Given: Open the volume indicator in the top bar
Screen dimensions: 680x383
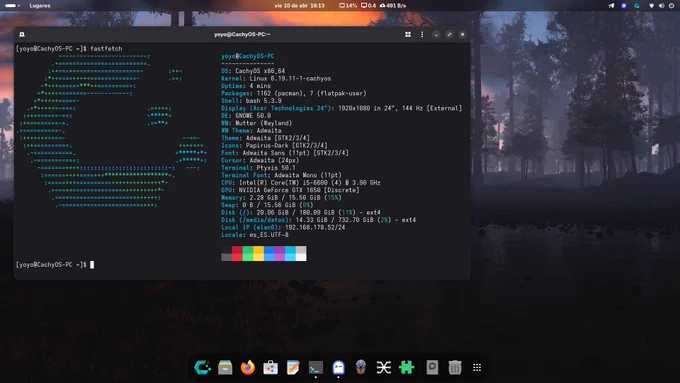Looking at the screenshot, I should (x=661, y=6).
